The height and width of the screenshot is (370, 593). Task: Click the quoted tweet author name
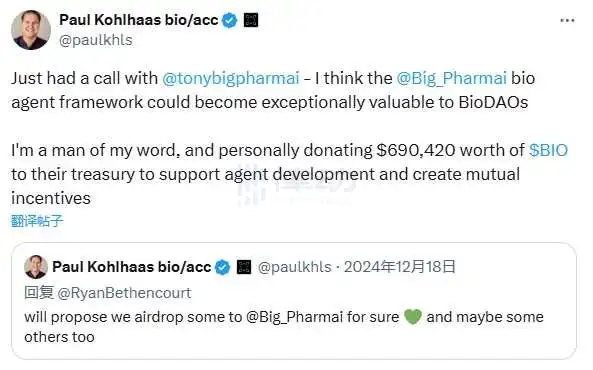(x=132, y=267)
